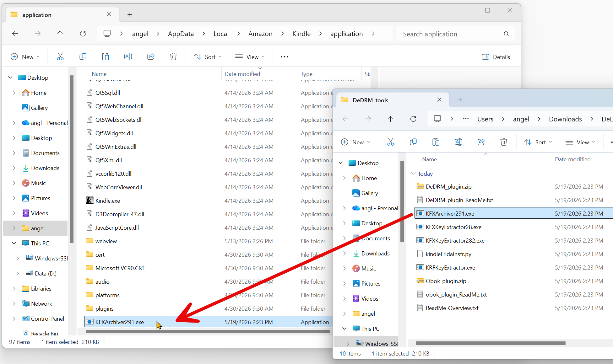This screenshot has width=613, height=364.
Task: Select DeDRM_plugin.zip file
Action: click(x=448, y=186)
